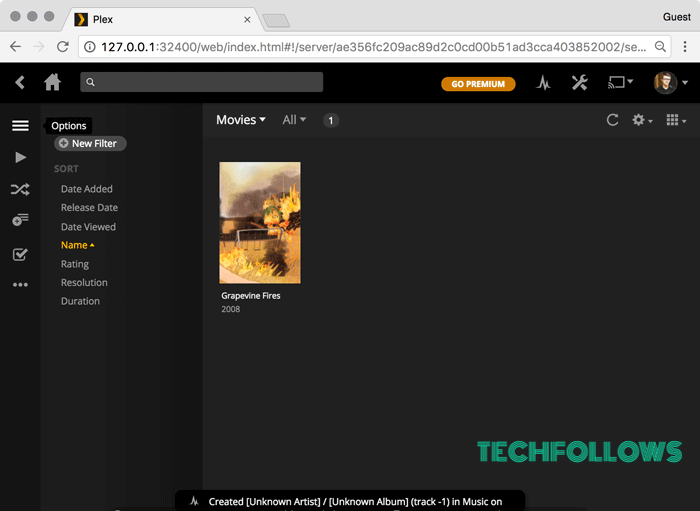
Task: Click the New Filter button
Action: (x=90, y=144)
